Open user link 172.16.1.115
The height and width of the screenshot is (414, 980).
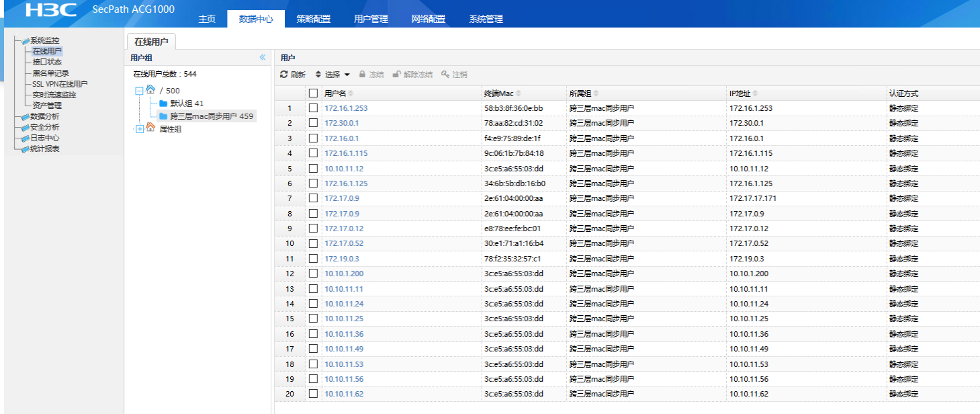point(346,153)
